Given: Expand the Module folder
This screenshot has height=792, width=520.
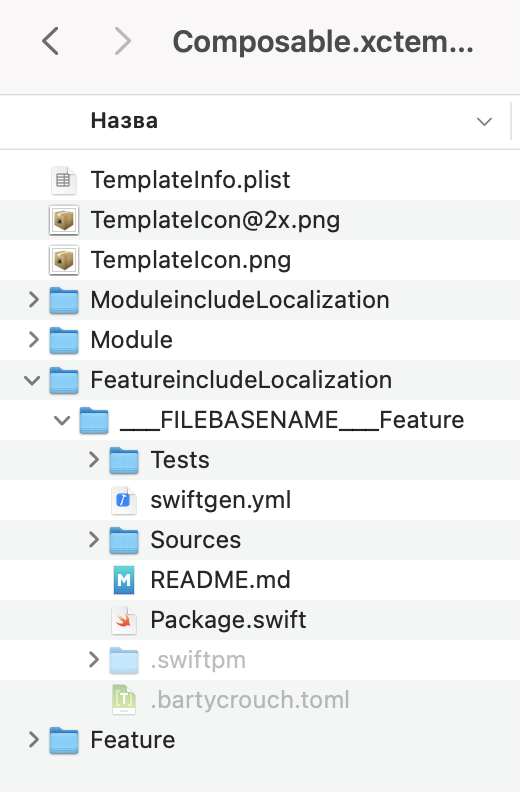Looking at the screenshot, I should point(34,339).
